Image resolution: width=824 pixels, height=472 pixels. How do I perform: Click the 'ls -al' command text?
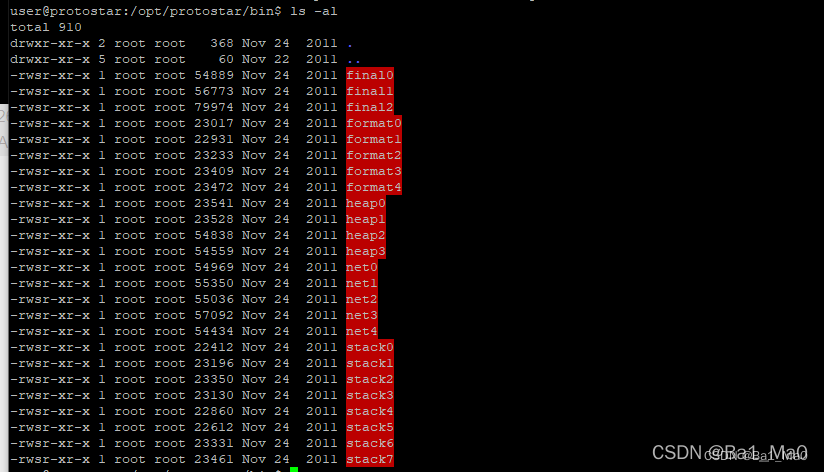click(314, 11)
